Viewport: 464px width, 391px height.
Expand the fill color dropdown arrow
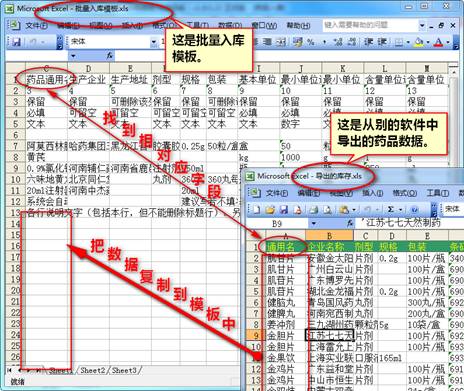(x=428, y=42)
